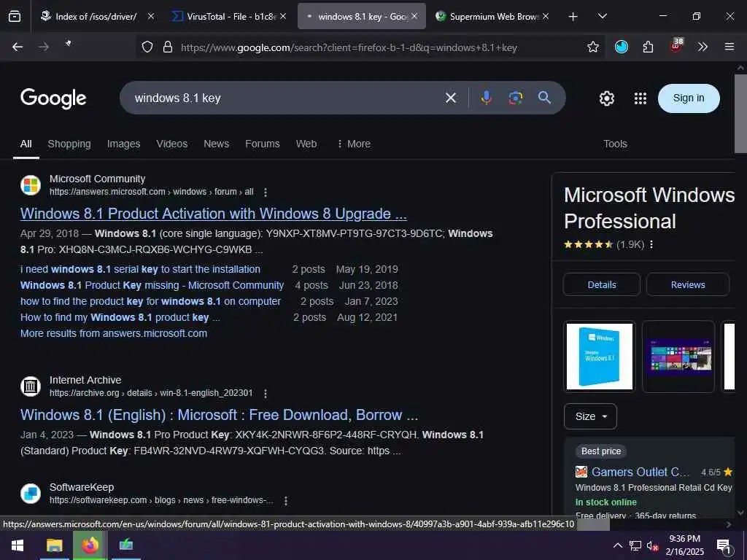The height and width of the screenshot is (560, 747).
Task: Open the Google apps grid icon
Action: [x=640, y=98]
